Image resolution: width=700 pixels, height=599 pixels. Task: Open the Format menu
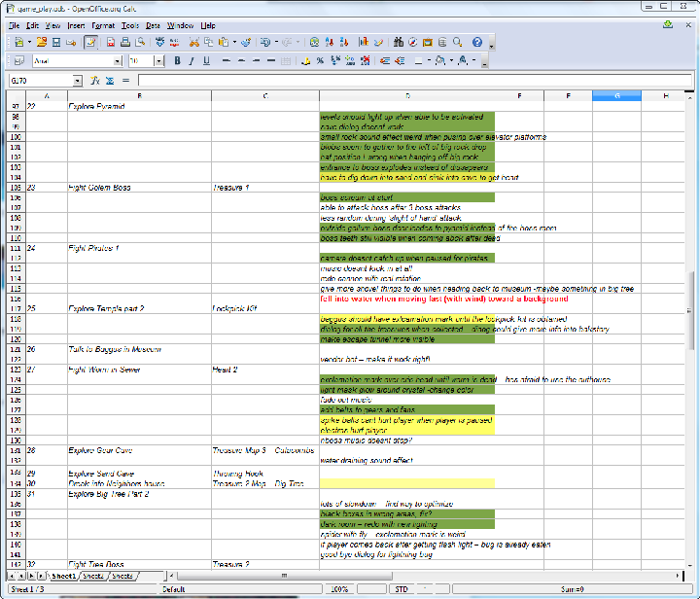click(103, 26)
